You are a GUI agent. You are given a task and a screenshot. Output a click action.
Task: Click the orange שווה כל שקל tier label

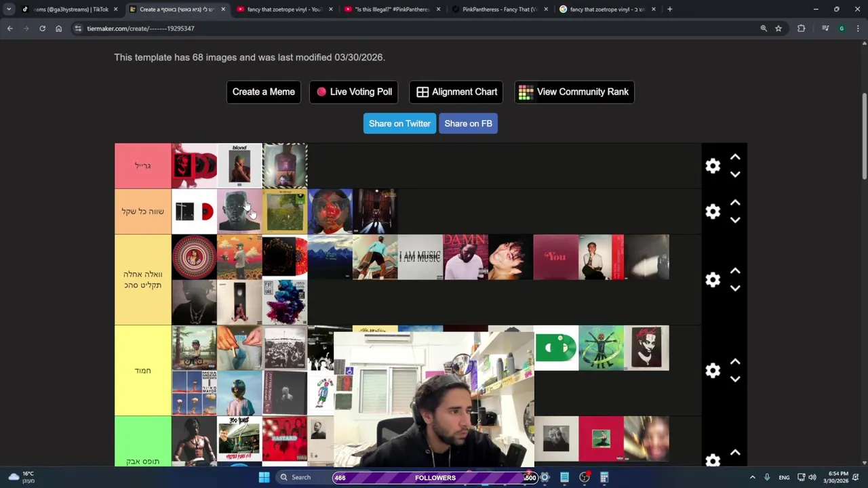pos(143,211)
